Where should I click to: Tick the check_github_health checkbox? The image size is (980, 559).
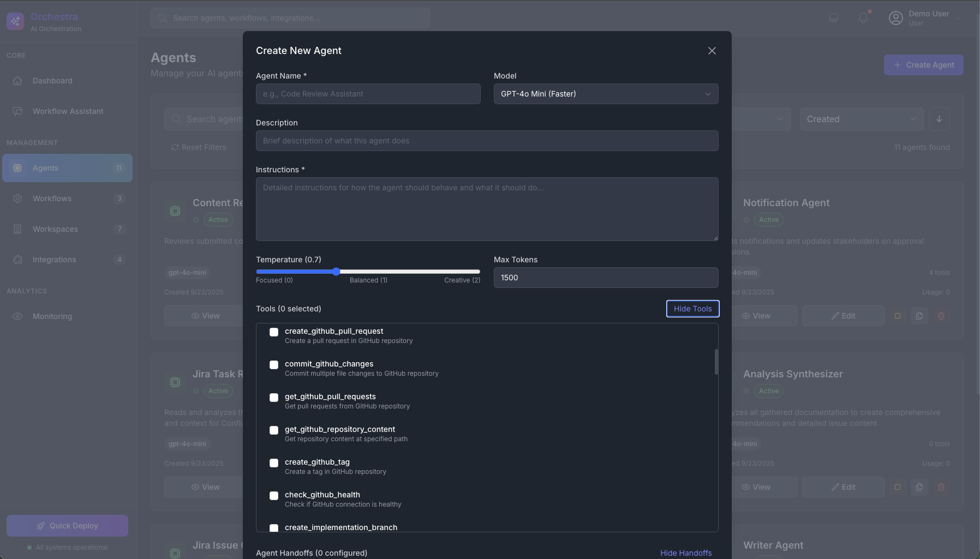point(274,496)
